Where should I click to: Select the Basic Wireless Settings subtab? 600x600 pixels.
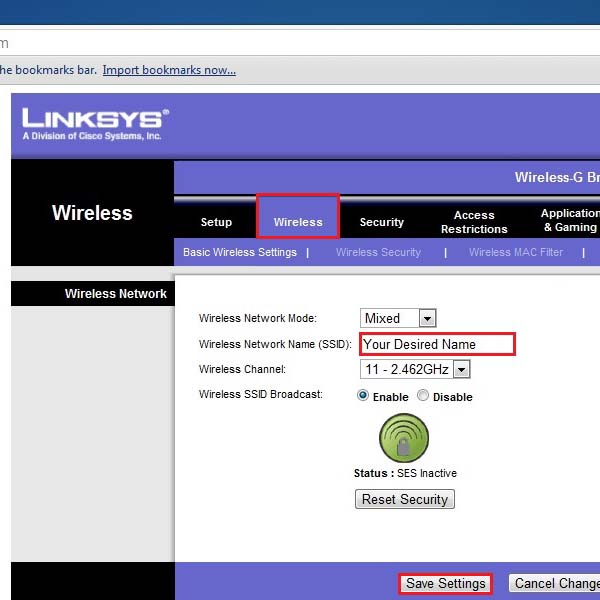tap(240, 252)
